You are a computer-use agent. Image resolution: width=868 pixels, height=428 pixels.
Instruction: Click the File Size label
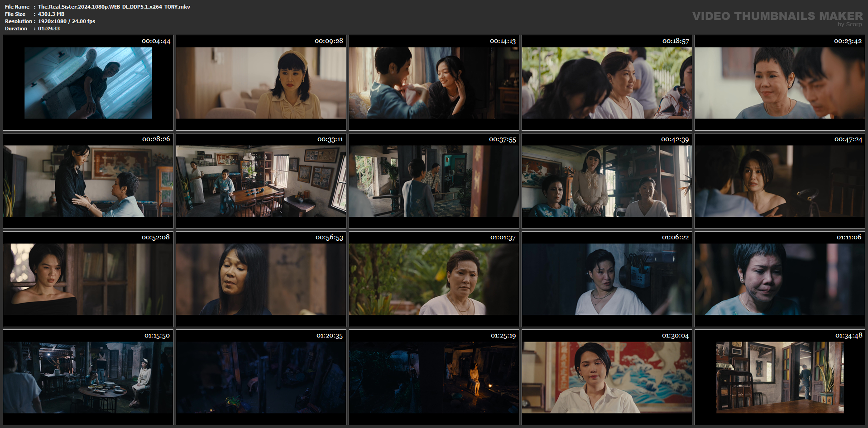(x=15, y=14)
